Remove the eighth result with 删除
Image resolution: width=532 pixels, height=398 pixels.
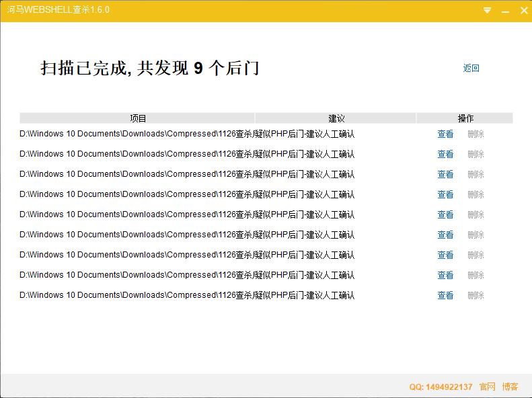(476, 276)
